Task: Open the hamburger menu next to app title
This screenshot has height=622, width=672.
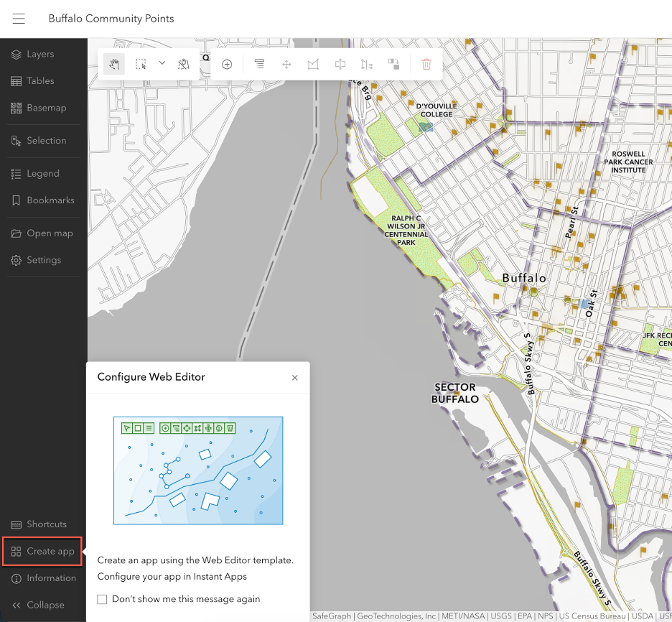Action: (19, 19)
